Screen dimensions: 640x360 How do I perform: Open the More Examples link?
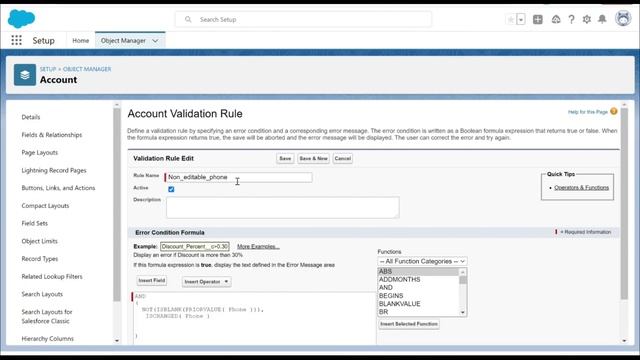(x=258, y=247)
